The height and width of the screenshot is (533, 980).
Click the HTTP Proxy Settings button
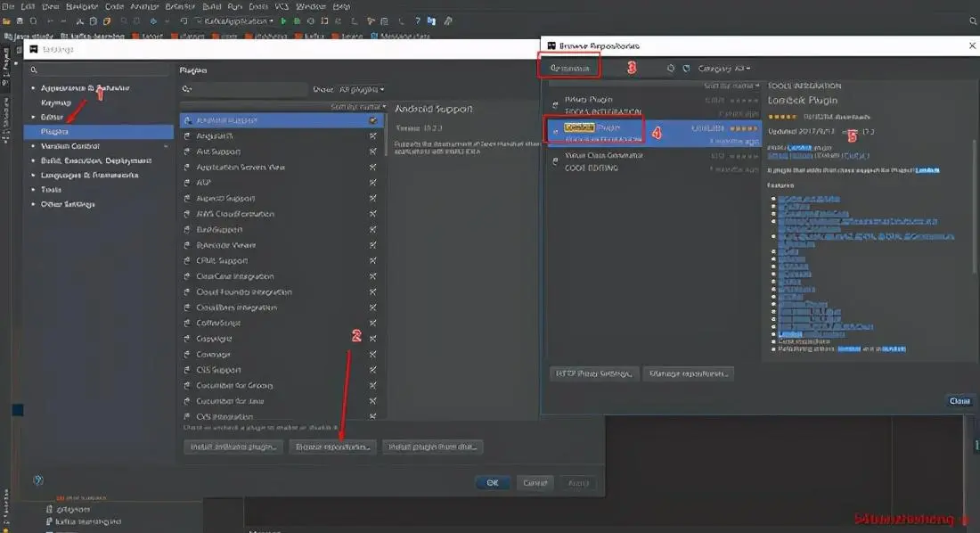point(593,373)
